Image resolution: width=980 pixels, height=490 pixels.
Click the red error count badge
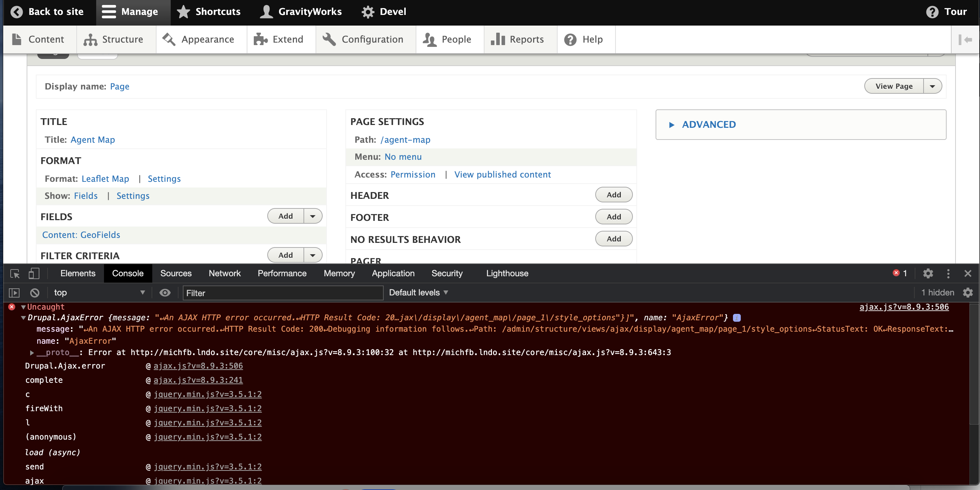point(900,273)
